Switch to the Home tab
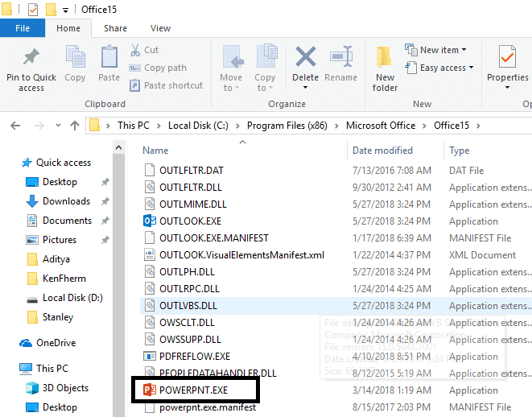The height and width of the screenshot is (417, 532). click(x=68, y=28)
